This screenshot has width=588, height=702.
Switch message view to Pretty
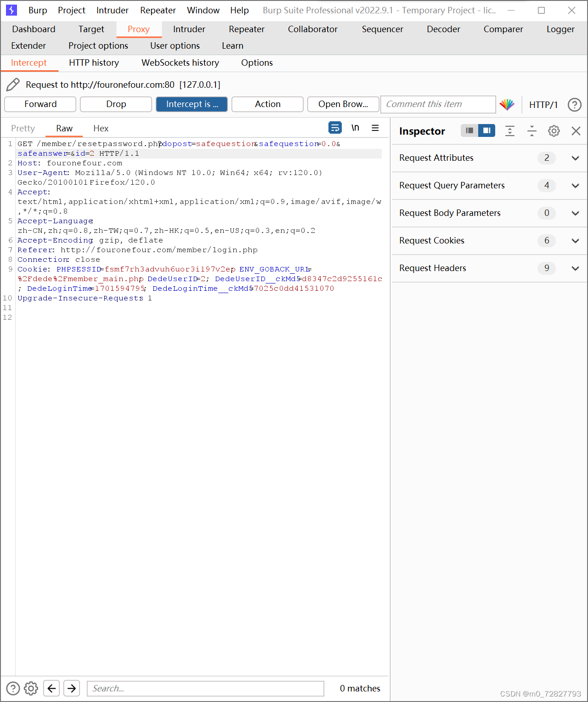click(x=23, y=128)
